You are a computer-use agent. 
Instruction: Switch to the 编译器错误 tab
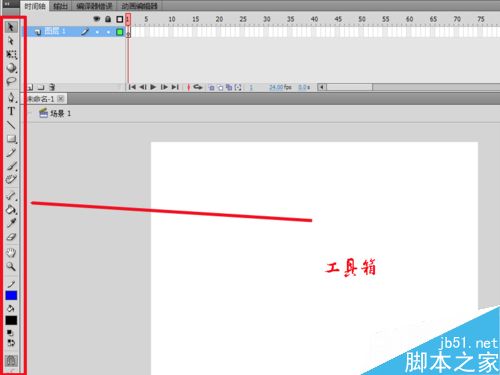click(94, 6)
